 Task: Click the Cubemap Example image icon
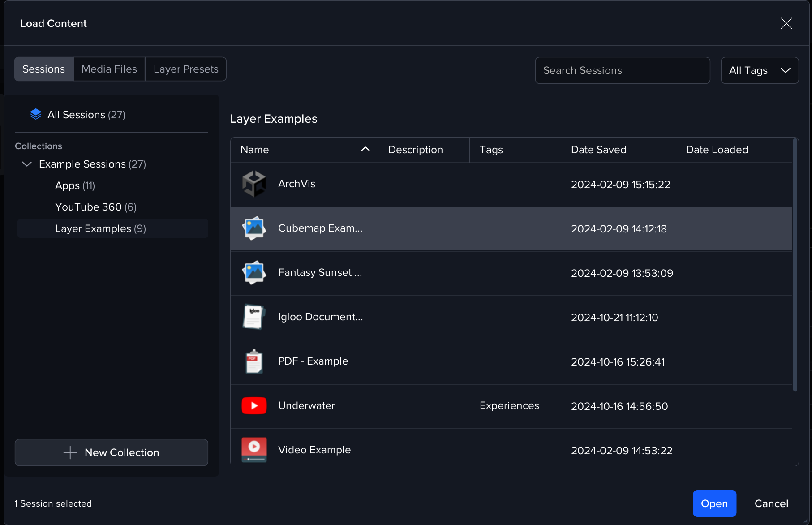point(254,228)
